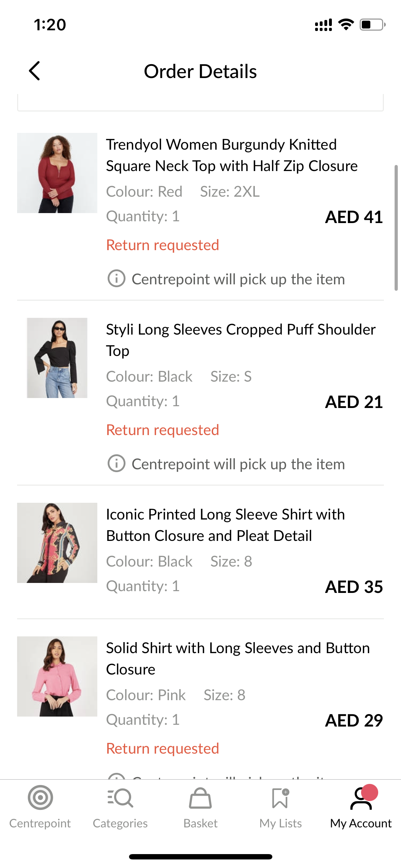Open the My Lists bookmark icon
Screen dimensions: 401x868
coord(281,798)
